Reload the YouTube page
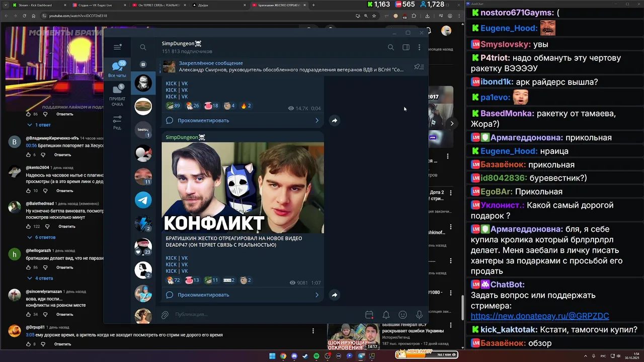The image size is (644, 362). pyautogui.click(x=24, y=16)
